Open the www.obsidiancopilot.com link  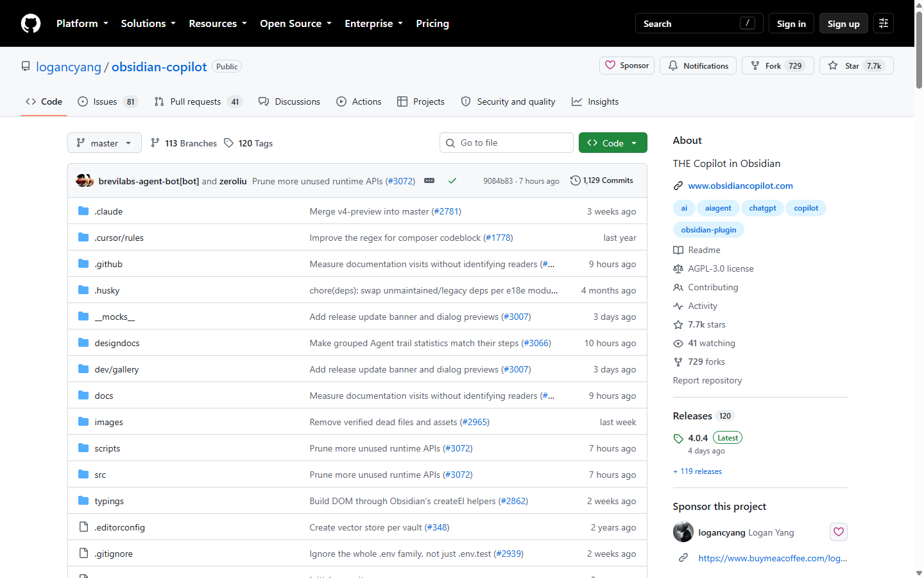click(x=740, y=186)
